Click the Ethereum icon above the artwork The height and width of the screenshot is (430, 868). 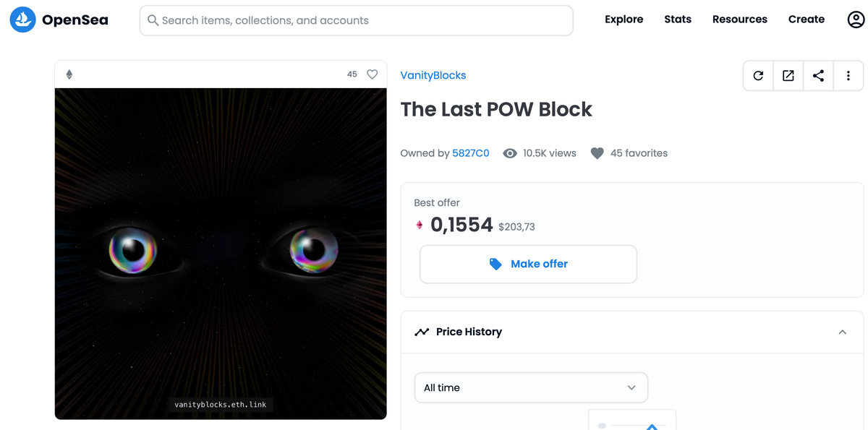(x=69, y=74)
